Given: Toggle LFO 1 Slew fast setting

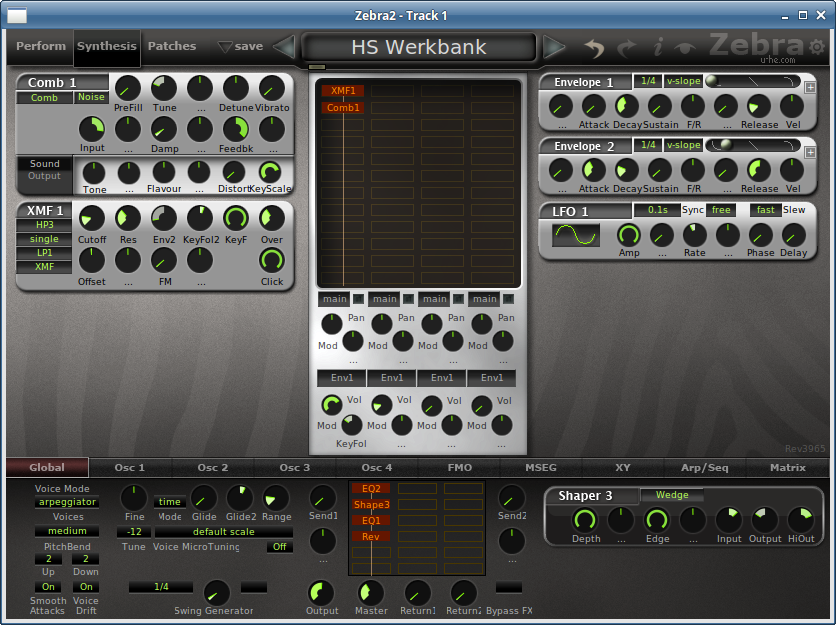Looking at the screenshot, I should click(x=765, y=210).
